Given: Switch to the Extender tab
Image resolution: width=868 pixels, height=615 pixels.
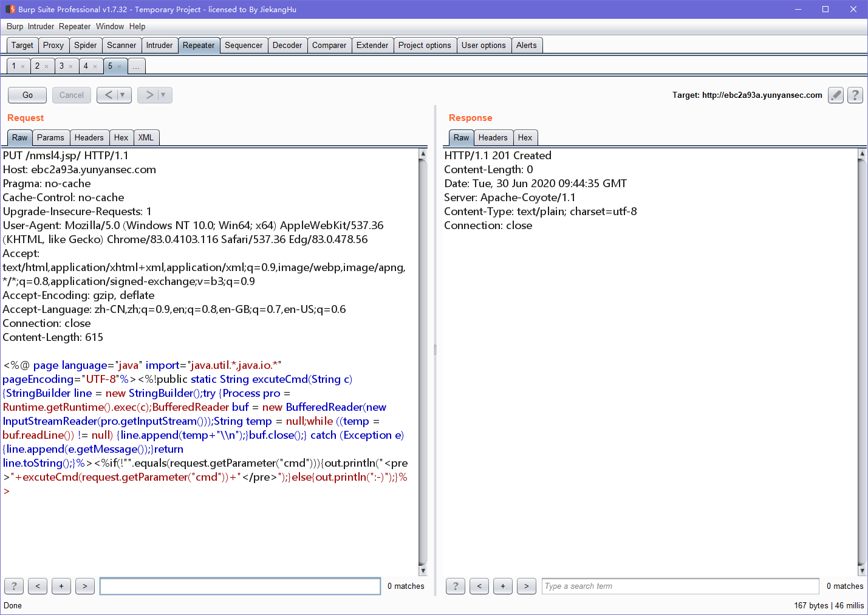Looking at the screenshot, I should [372, 45].
